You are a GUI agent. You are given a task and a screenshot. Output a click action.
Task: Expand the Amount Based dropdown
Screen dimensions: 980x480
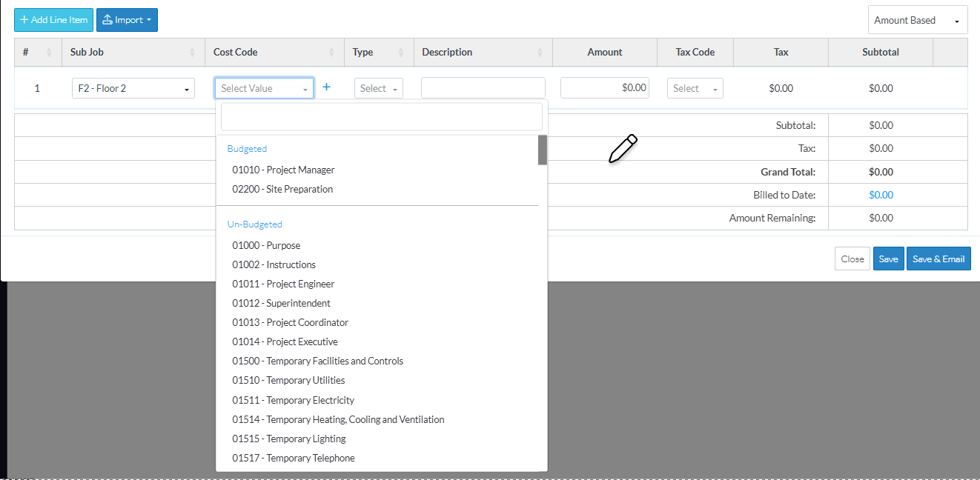917,21
